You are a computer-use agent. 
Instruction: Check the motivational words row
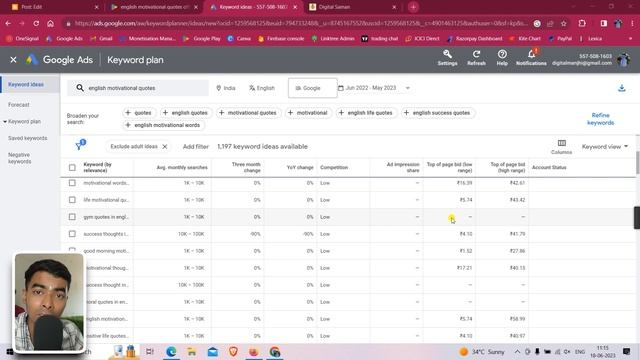(72, 183)
